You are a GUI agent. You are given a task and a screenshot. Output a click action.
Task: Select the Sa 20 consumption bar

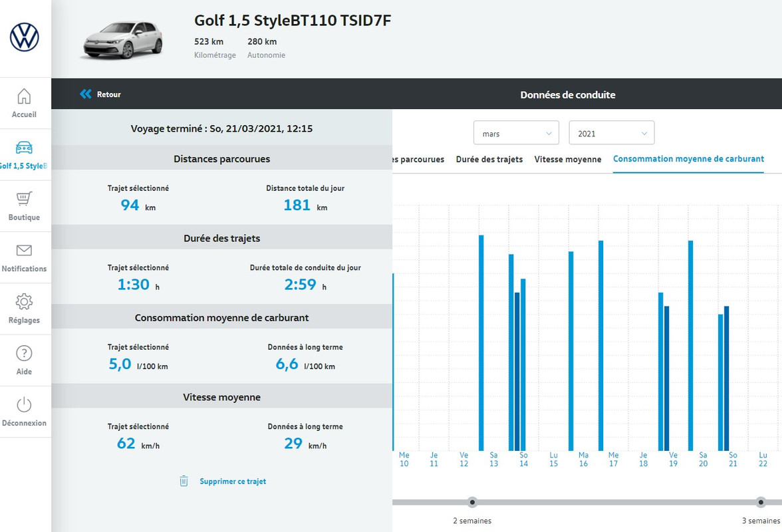click(x=691, y=346)
